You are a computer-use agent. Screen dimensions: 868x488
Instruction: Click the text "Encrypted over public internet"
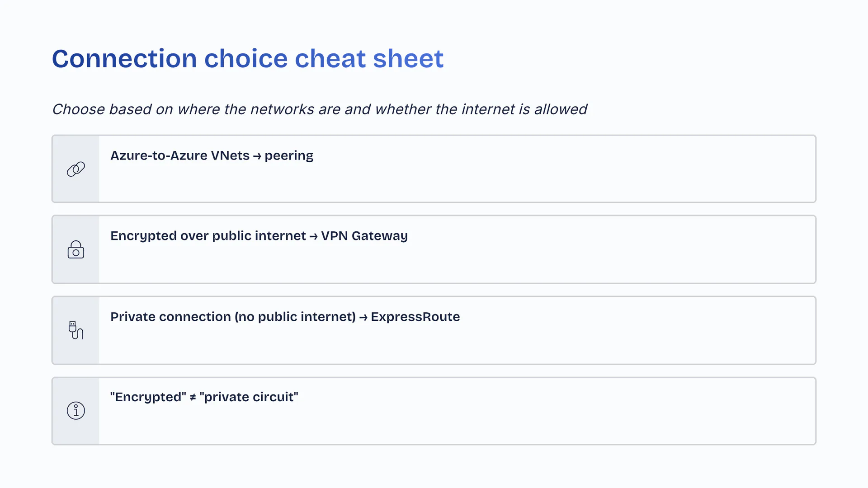208,236
